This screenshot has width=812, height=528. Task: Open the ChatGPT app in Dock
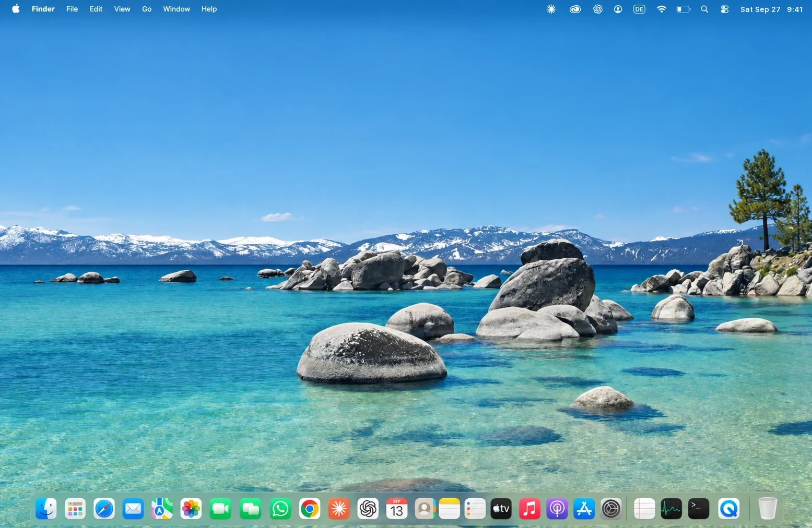click(x=368, y=509)
